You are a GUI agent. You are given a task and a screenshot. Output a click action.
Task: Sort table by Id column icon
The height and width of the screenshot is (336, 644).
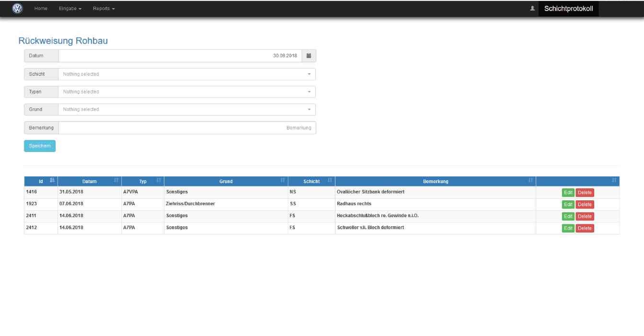[x=52, y=181]
